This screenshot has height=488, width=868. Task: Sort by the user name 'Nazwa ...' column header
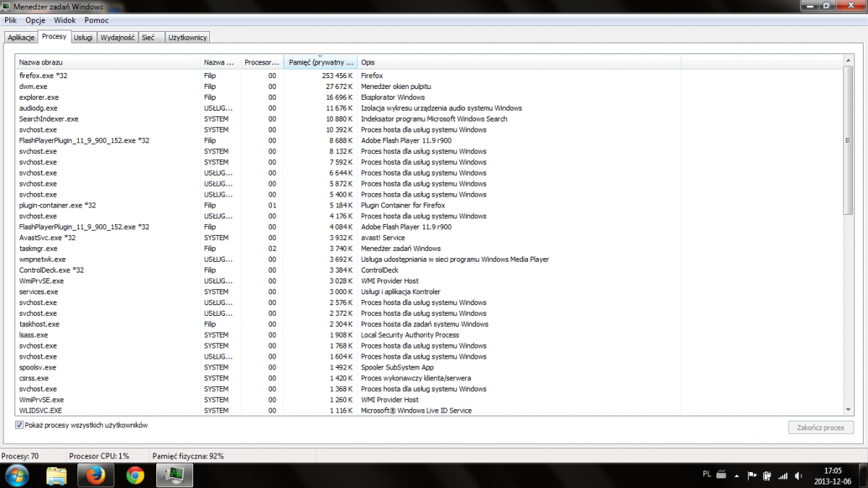click(x=220, y=63)
